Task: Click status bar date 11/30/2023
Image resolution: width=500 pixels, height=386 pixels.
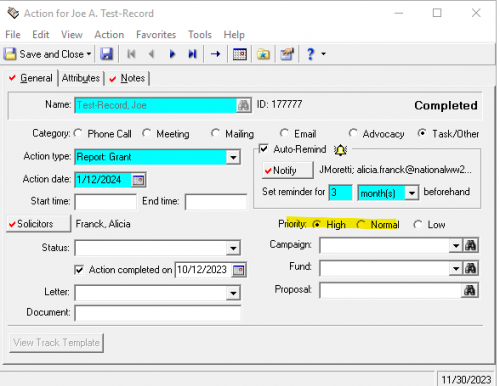Action: 466,379
